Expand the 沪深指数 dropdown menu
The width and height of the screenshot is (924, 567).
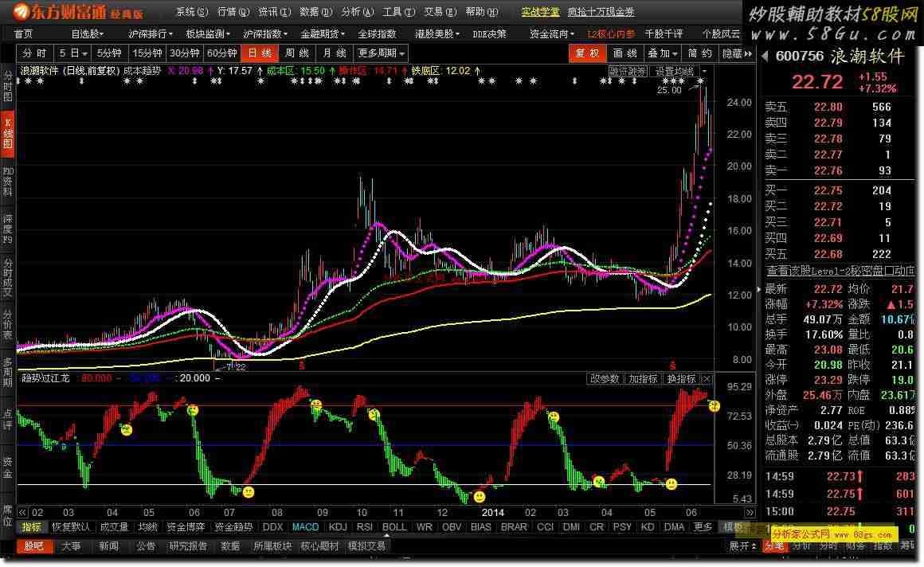click(265, 34)
